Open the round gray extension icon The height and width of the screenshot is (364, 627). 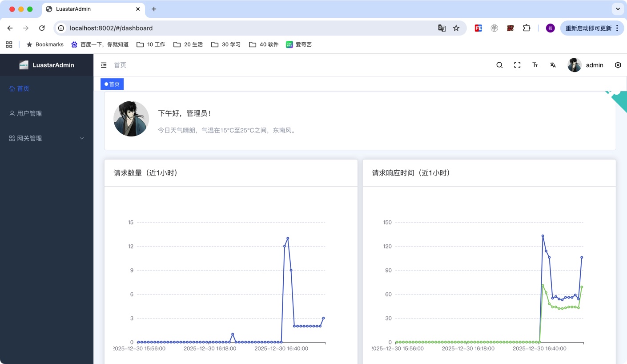494,28
